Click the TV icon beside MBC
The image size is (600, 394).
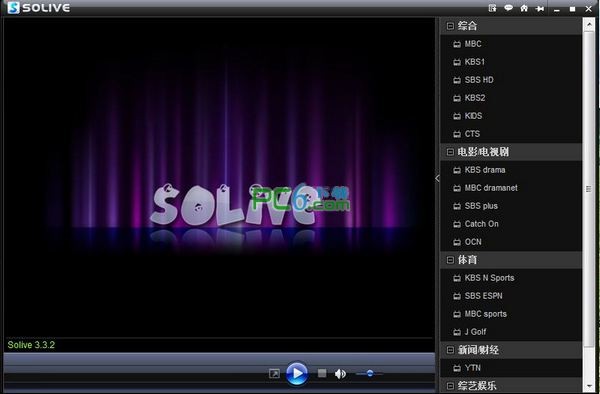point(457,44)
